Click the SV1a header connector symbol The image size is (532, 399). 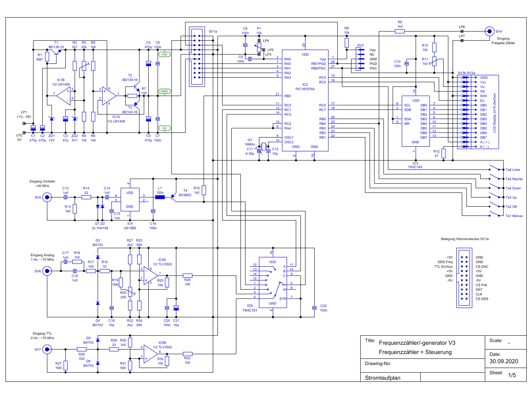point(197,57)
